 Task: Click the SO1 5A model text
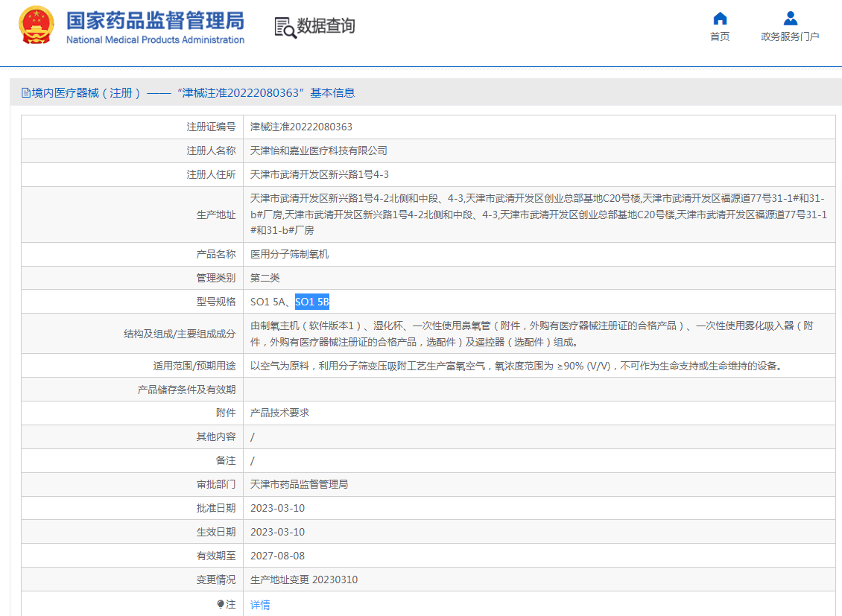click(268, 302)
